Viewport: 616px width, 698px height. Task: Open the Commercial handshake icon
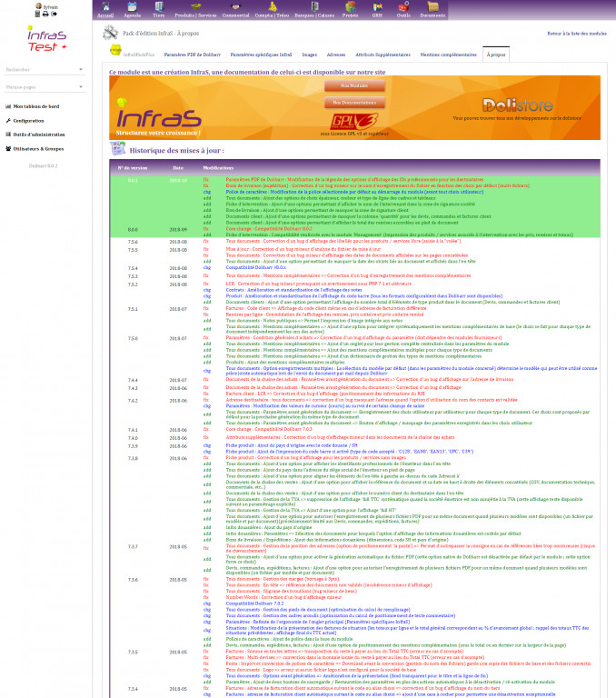[x=235, y=6]
